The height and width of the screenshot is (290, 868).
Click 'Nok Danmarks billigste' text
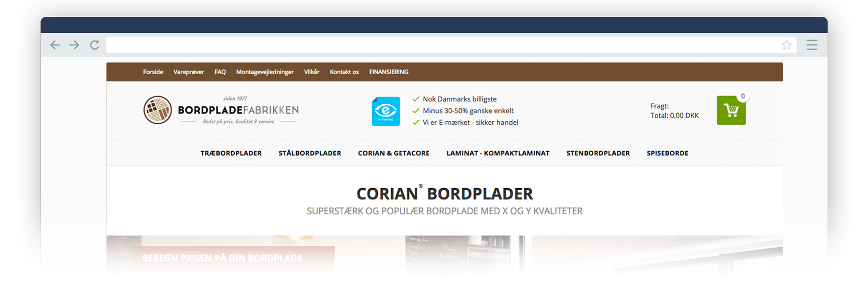coord(460,99)
